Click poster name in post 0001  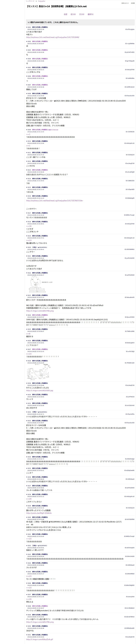pos(40,27)
